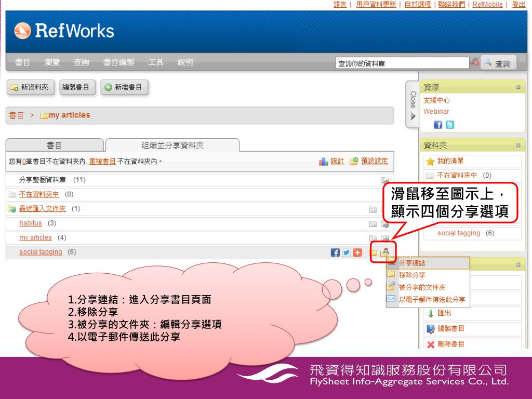Click the statistics bar chart icon
This screenshot has height=399, width=532.
coord(323,162)
